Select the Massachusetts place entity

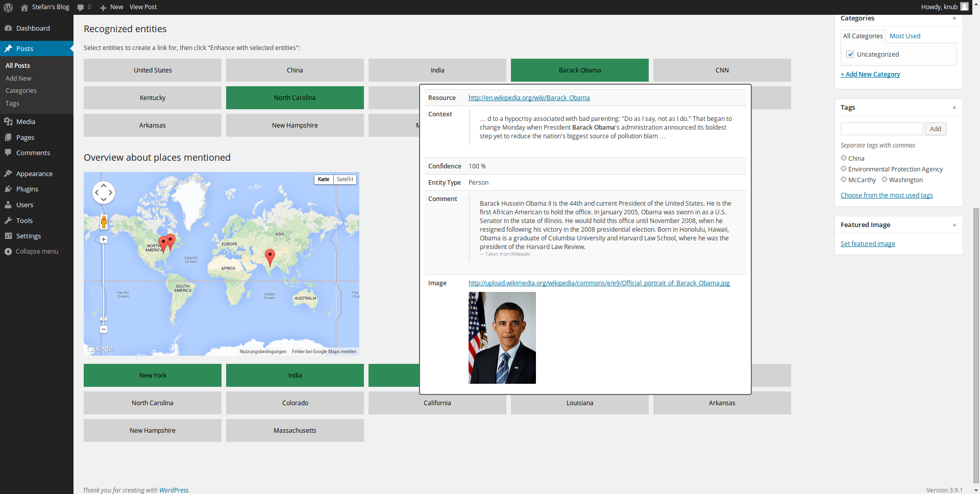click(x=295, y=430)
